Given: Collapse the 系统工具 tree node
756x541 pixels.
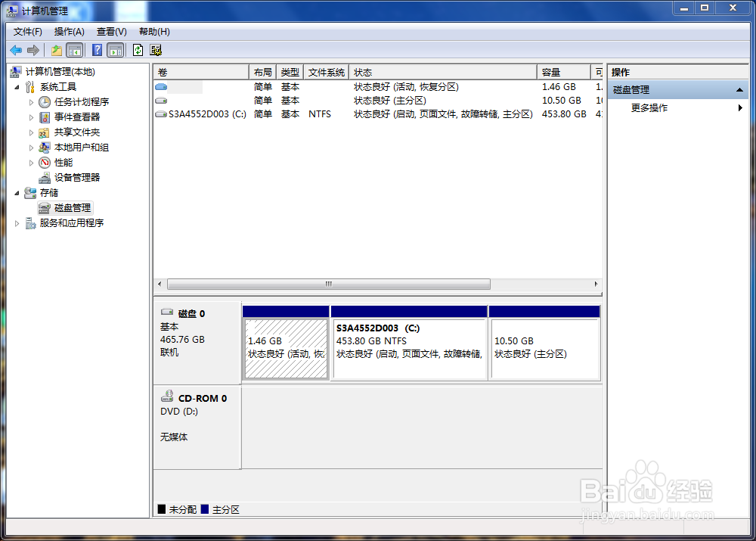Looking at the screenshot, I should coord(17,87).
